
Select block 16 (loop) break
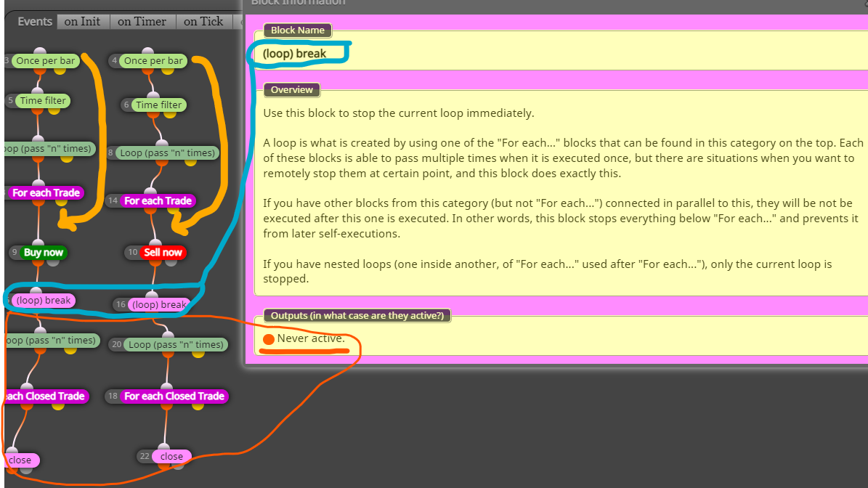(159, 305)
